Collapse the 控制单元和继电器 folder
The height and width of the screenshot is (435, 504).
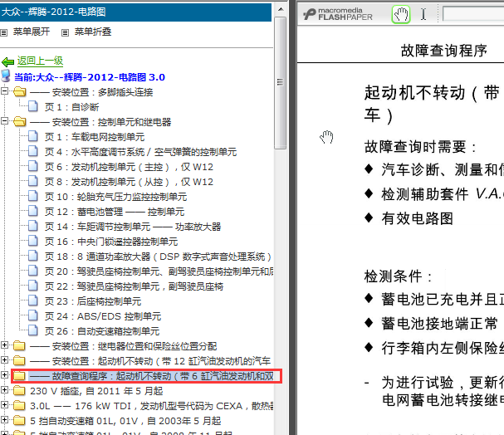tap(4, 121)
